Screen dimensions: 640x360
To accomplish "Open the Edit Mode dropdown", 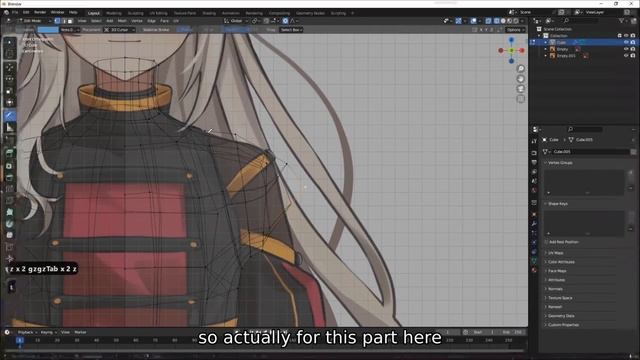I will pos(35,21).
